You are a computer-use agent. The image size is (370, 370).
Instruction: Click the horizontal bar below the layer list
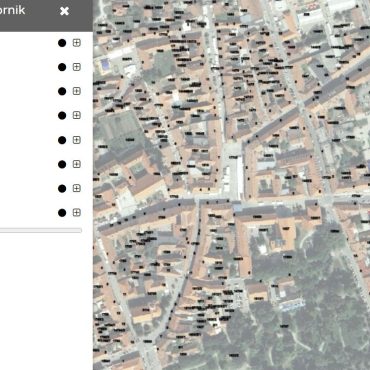[41, 230]
